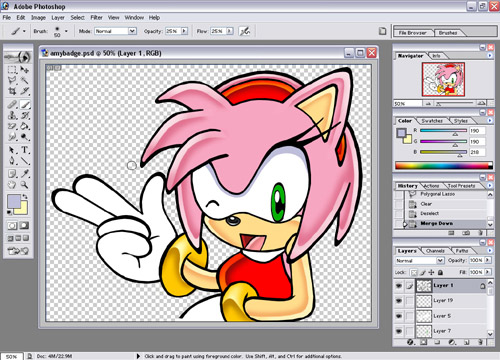This screenshot has height=360, width=500.
Task: Open the Filter menu
Action: point(96,17)
